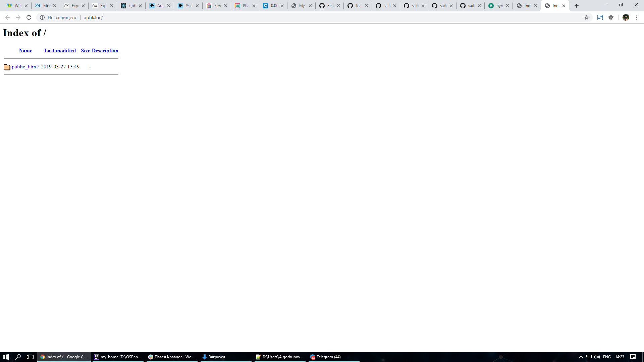Click the site info icon in address bar

tap(42, 17)
